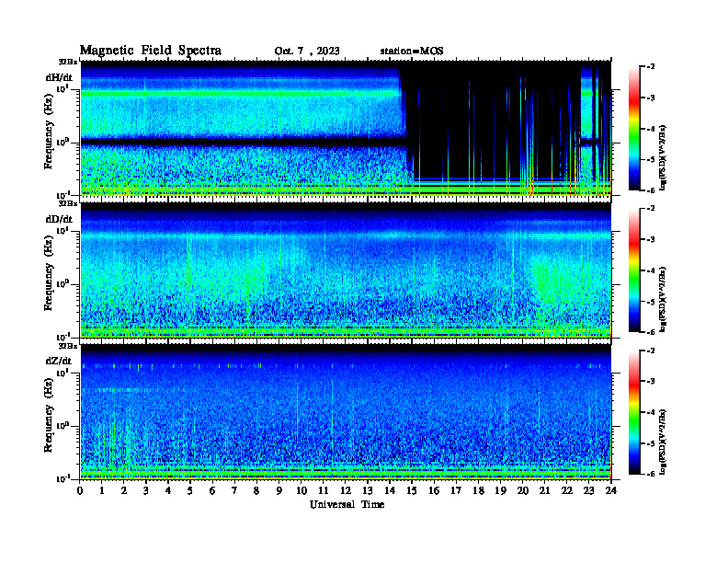Screen dimensions: 728x563
Task: Click the dD/dt panel color scale bar
Action: [634, 270]
